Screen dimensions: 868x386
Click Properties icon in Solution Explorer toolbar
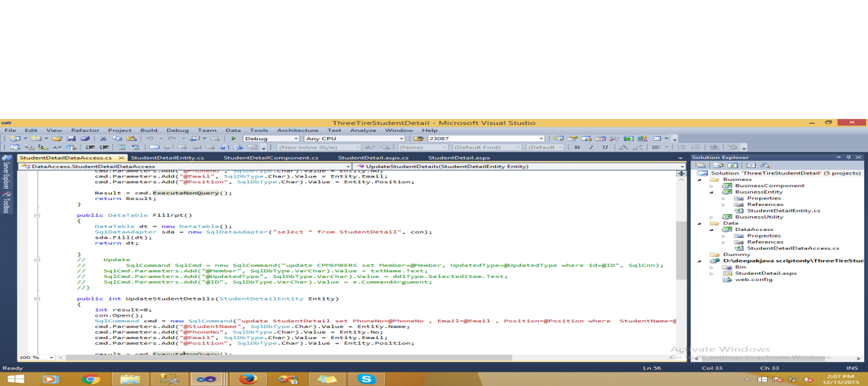700,165
